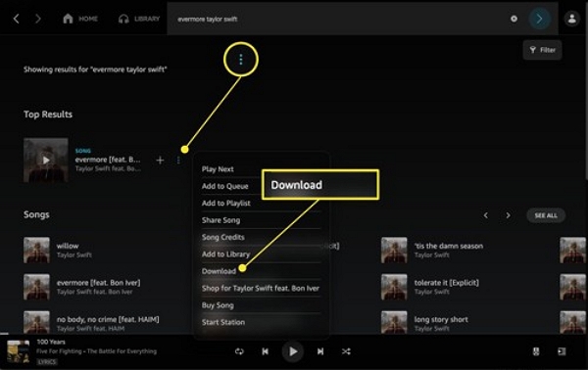Open the '100 Years' now playing title
The width and height of the screenshot is (588, 370).
click(x=51, y=342)
